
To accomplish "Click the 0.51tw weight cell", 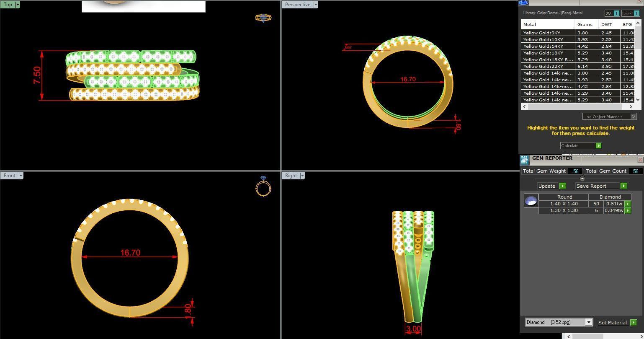I will click(613, 204).
